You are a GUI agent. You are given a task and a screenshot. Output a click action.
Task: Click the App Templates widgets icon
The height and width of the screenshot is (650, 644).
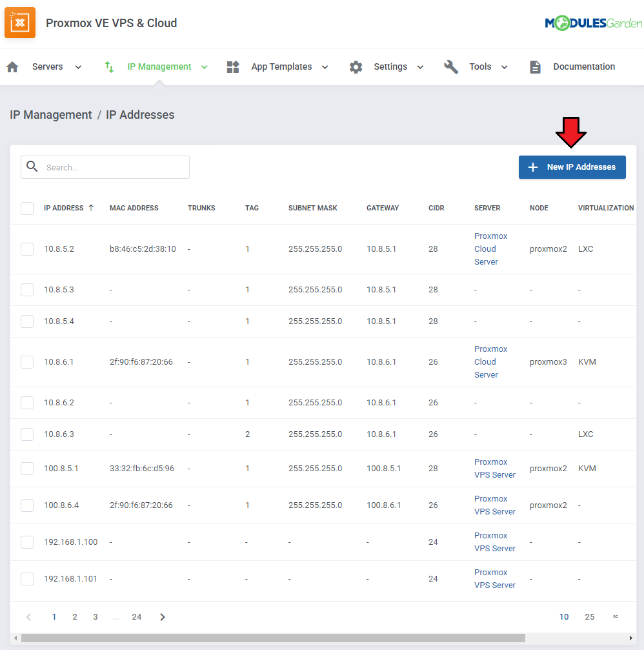click(x=233, y=67)
